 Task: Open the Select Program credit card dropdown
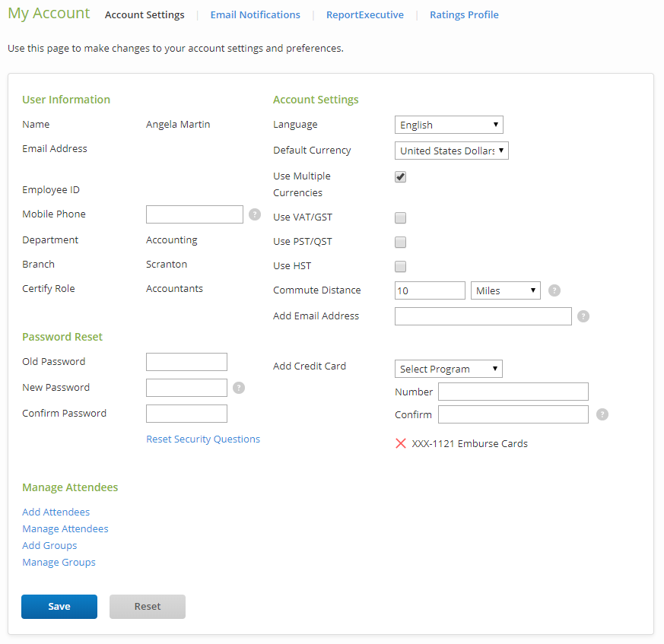[x=448, y=368]
